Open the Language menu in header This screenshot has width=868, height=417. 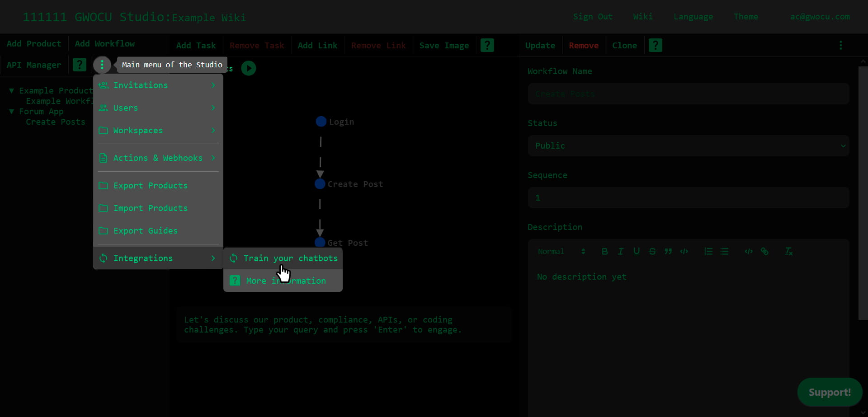(693, 17)
